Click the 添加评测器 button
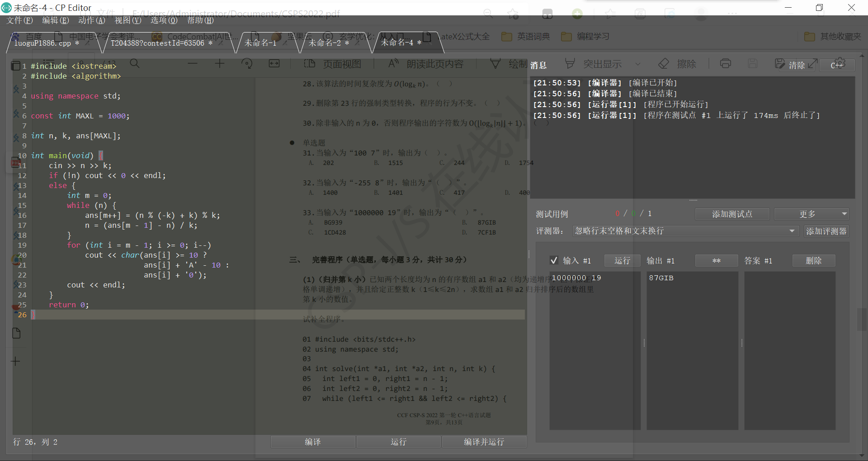The width and height of the screenshot is (868, 461). pos(826,231)
